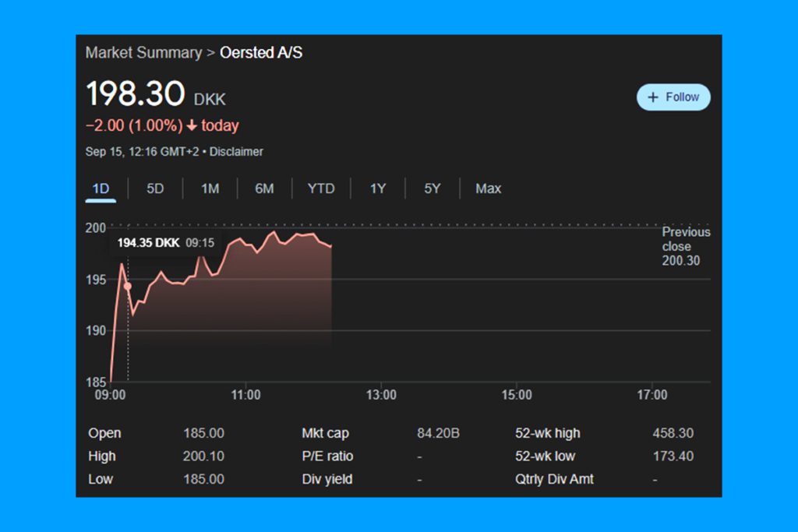Select the 1Y range tab

click(x=377, y=188)
